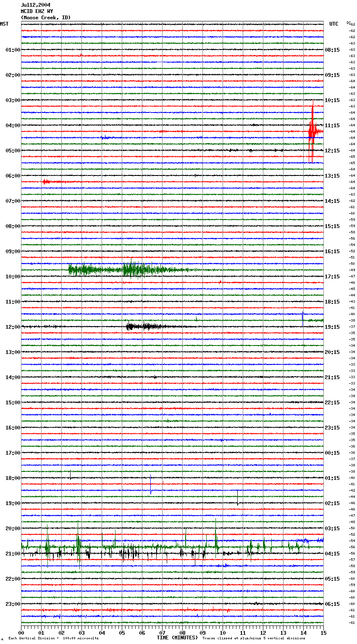Click the 17:15 UTC time label
This screenshot has width=357, height=644.
pos(332,277)
